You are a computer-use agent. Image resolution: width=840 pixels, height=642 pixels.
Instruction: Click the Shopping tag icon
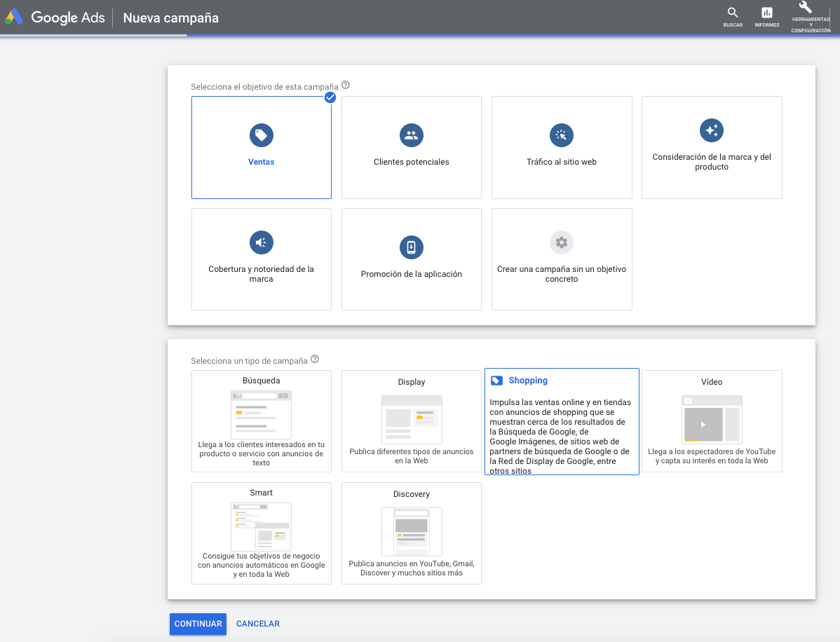pos(496,381)
